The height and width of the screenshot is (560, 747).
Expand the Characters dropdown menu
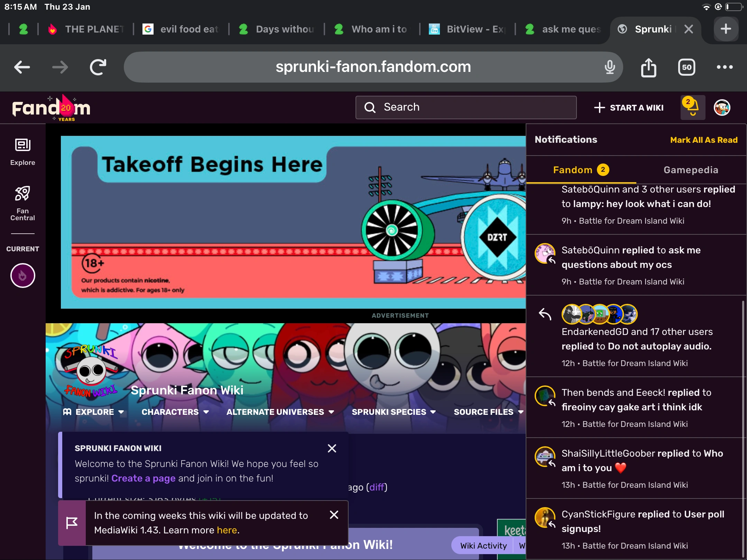click(175, 412)
